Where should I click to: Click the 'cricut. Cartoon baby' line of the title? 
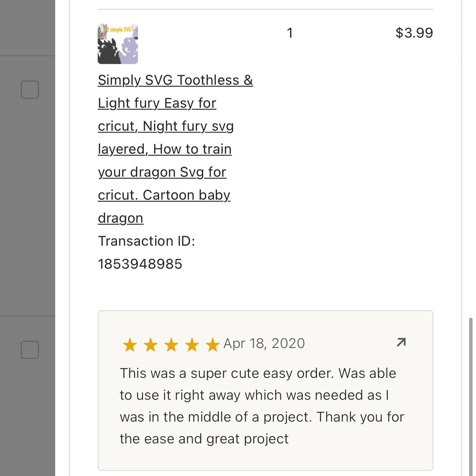pos(164,195)
